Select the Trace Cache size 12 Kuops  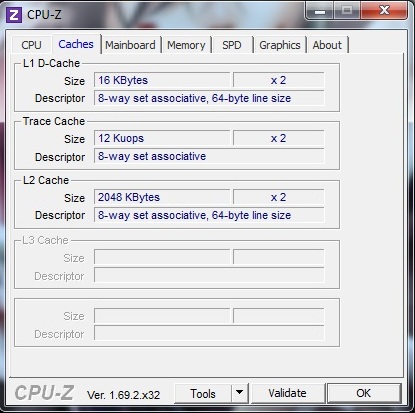pyautogui.click(x=162, y=138)
